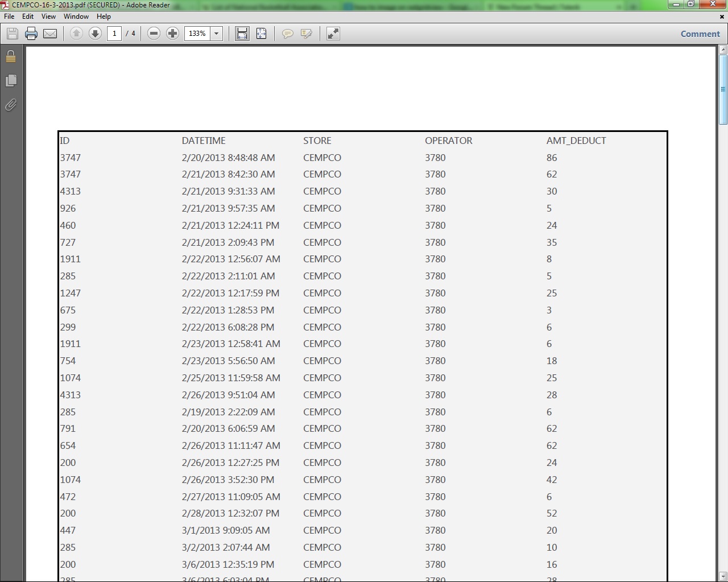Click the STORE column header
This screenshot has width=728, height=582.
[317, 141]
